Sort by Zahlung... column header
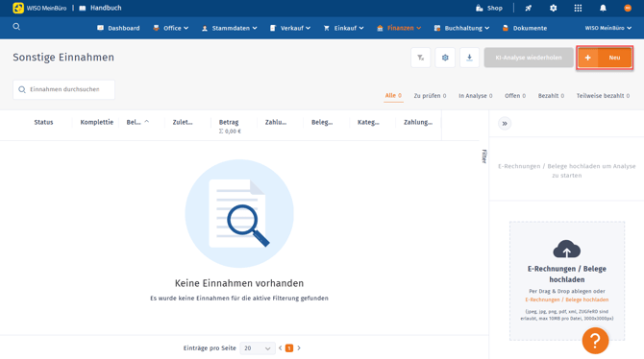 pyautogui.click(x=418, y=122)
